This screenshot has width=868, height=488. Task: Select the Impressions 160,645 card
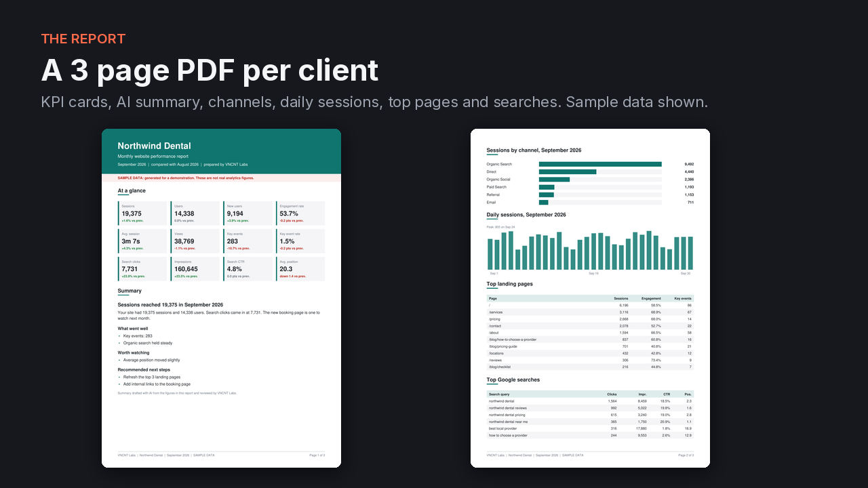click(x=195, y=268)
